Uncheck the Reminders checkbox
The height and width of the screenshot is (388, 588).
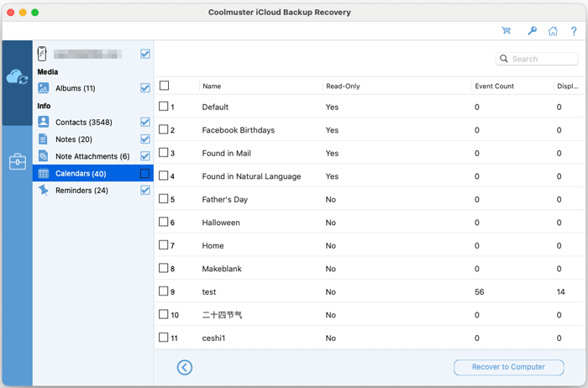[x=145, y=190]
